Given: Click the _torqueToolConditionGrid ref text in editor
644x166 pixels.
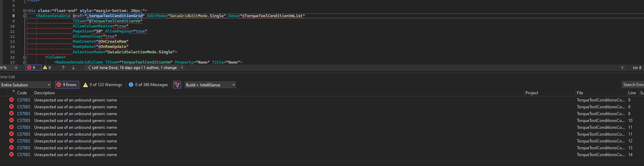Looking at the screenshot, I should pyautogui.click(x=114, y=16).
